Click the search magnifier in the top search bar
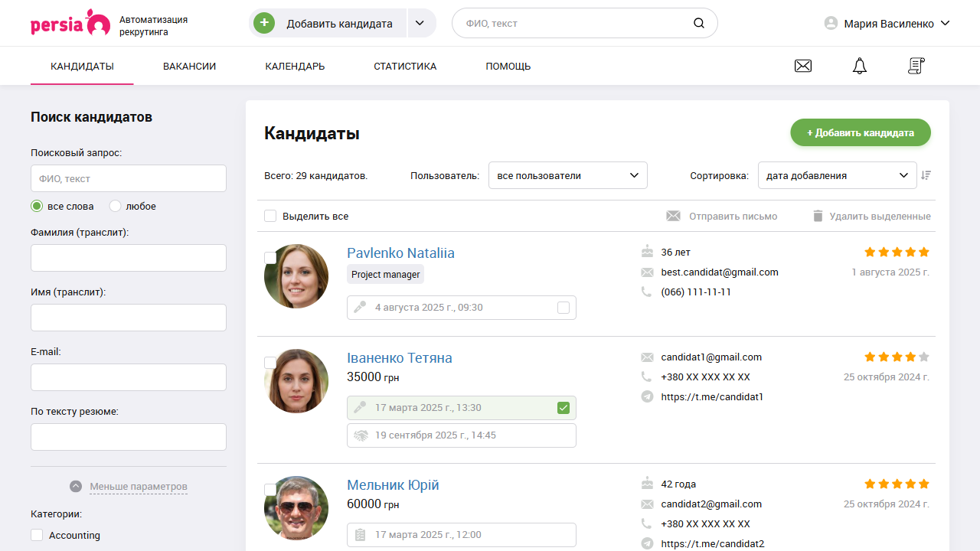This screenshot has width=980, height=551. tap(698, 23)
